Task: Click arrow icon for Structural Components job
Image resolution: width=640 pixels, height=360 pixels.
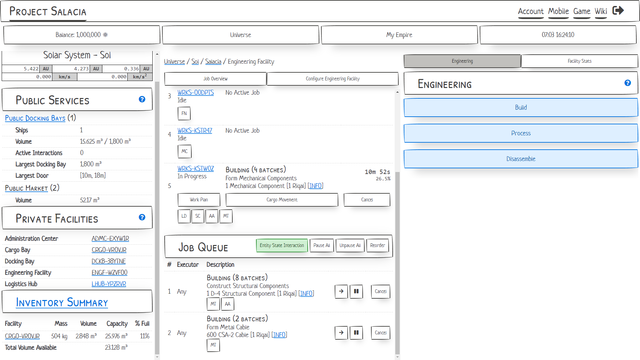Action: pyautogui.click(x=341, y=291)
